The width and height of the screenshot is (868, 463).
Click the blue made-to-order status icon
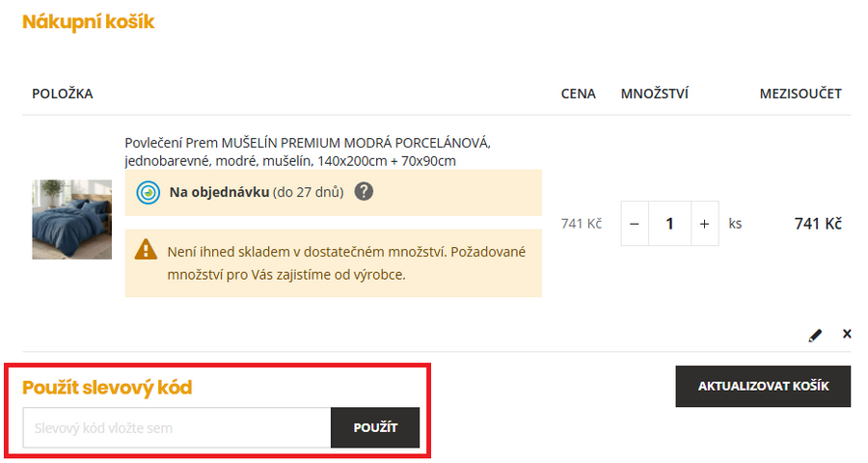click(x=148, y=192)
